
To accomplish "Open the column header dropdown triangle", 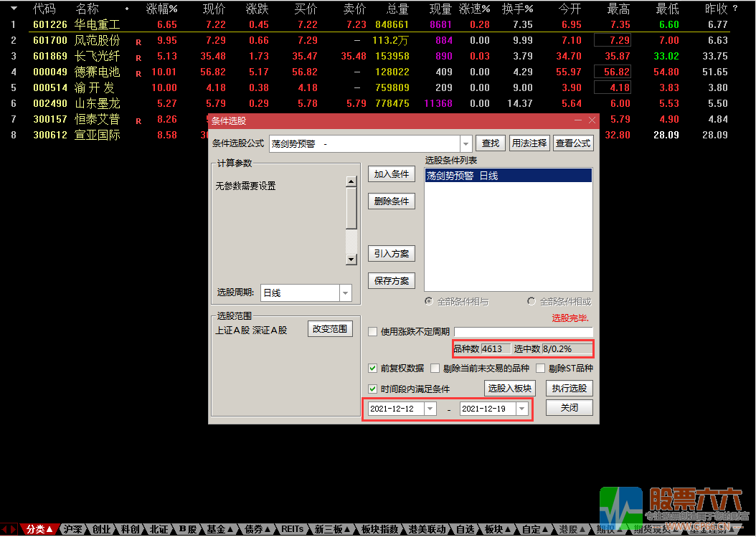I will pyautogui.click(x=14, y=8).
